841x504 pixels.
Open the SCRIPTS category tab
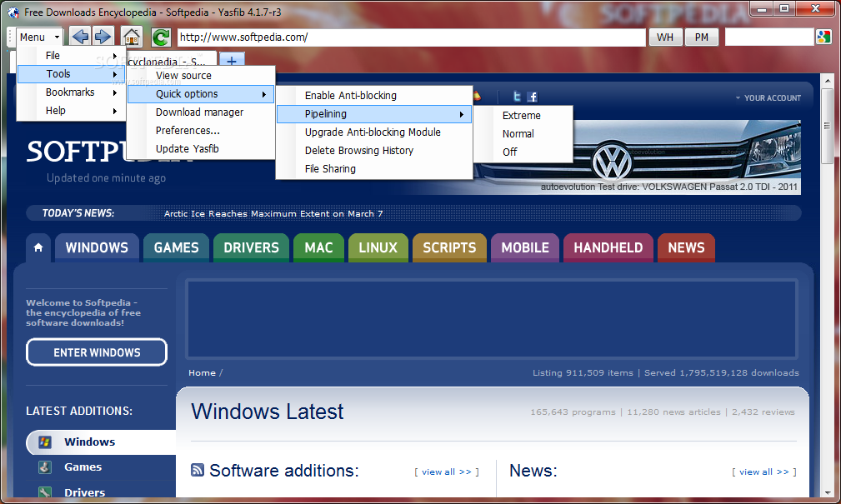(x=449, y=247)
